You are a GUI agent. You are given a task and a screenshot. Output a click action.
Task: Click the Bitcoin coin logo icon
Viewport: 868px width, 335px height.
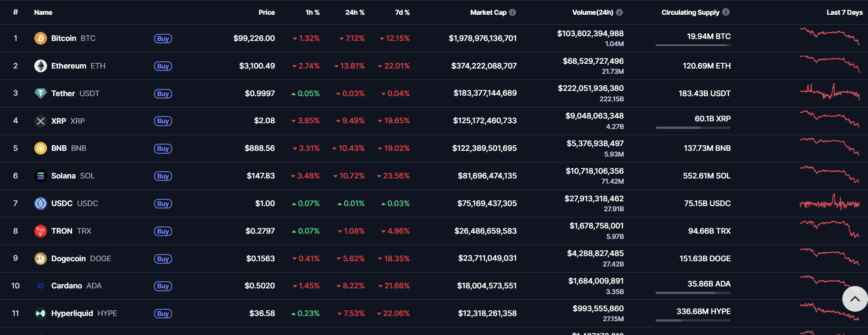pyautogui.click(x=40, y=38)
